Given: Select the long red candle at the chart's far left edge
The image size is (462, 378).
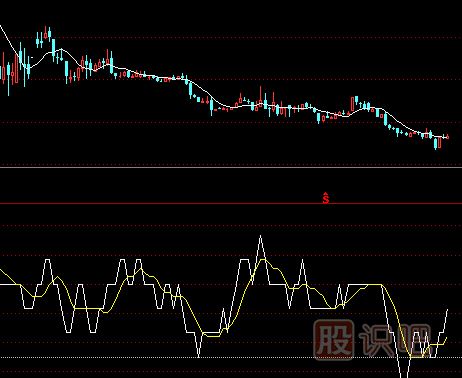Looking at the screenshot, I should pyautogui.click(x=3, y=67).
